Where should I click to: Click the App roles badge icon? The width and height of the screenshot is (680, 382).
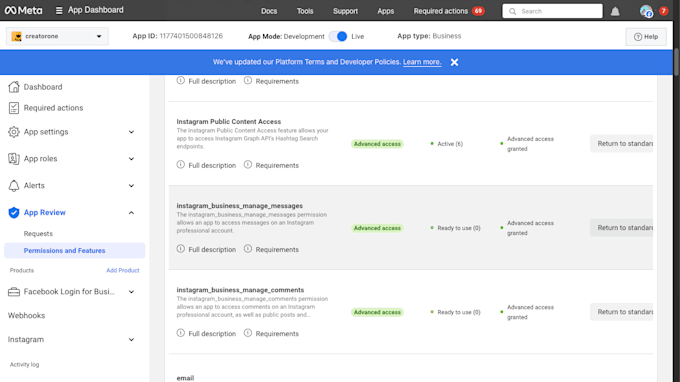click(x=14, y=159)
